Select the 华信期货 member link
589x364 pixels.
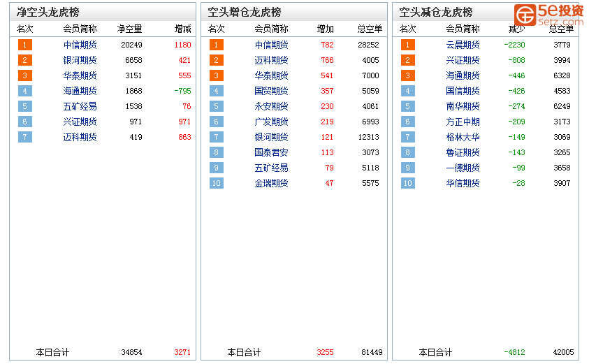(463, 184)
